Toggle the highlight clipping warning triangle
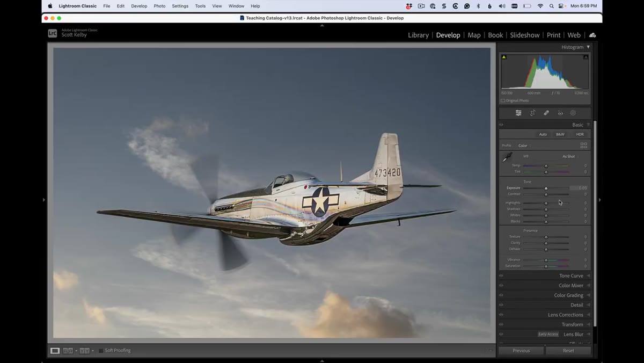Viewport: 644px width, 363px height. tap(586, 57)
